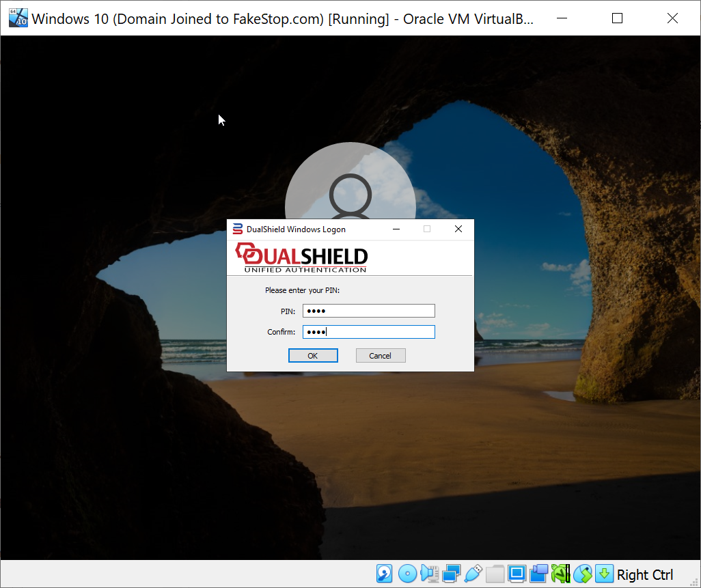Focus the PIN input field
Screen dimensions: 701x588
coord(368,311)
